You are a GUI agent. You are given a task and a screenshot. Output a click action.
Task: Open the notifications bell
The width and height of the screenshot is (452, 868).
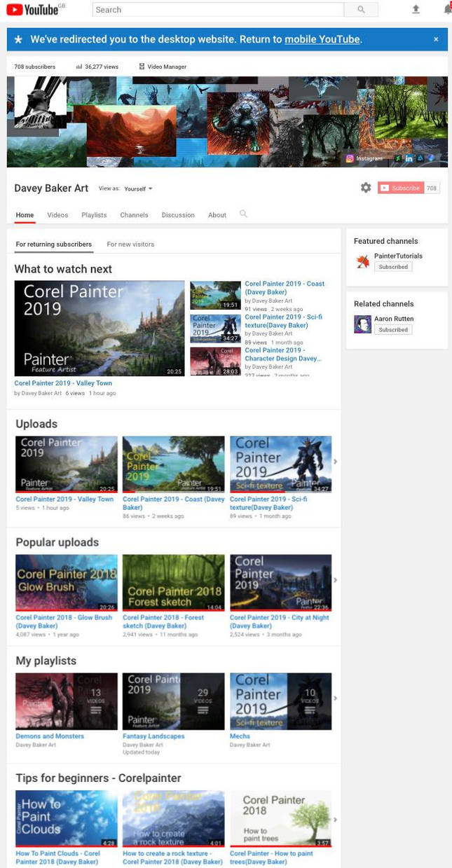pyautogui.click(x=447, y=9)
